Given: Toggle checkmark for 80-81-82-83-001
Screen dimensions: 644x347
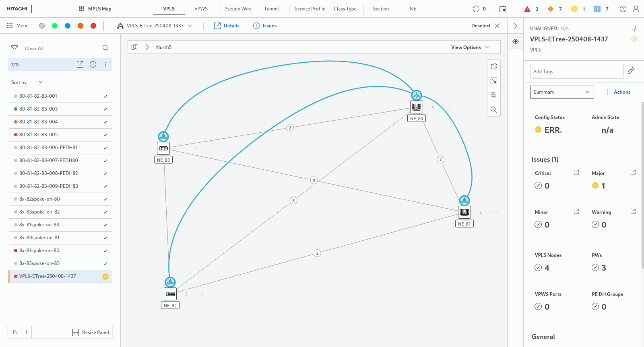Looking at the screenshot, I should 105,97.
